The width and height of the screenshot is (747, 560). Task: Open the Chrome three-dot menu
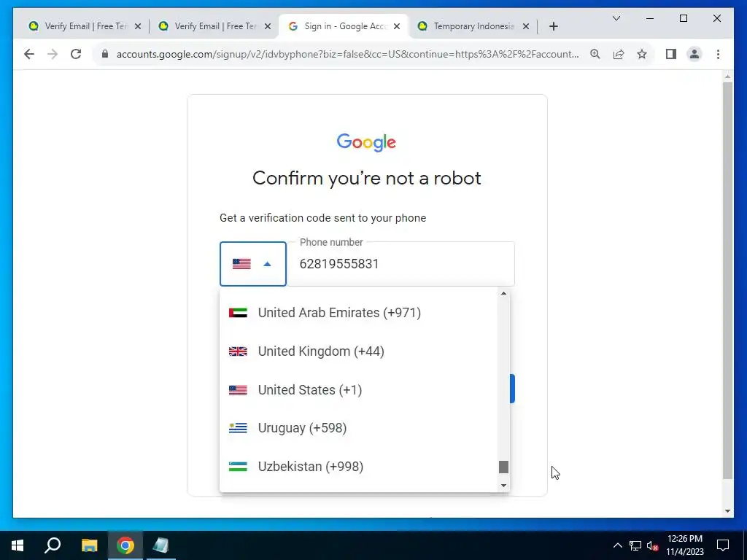click(x=718, y=54)
